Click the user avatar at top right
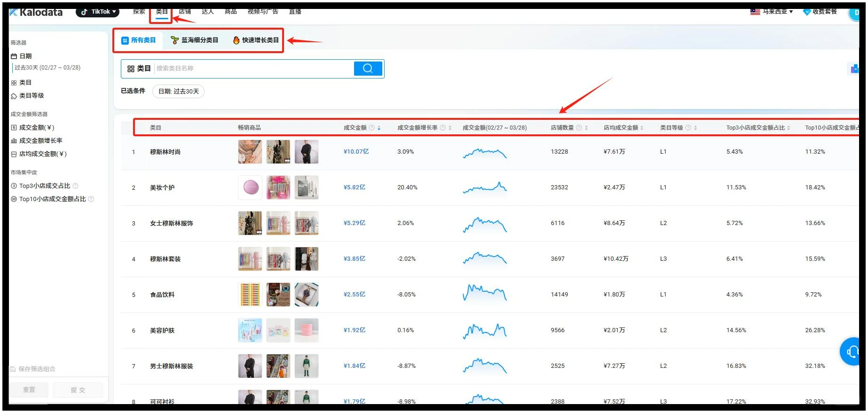Screen dimensions: 868x413 pos(854,13)
